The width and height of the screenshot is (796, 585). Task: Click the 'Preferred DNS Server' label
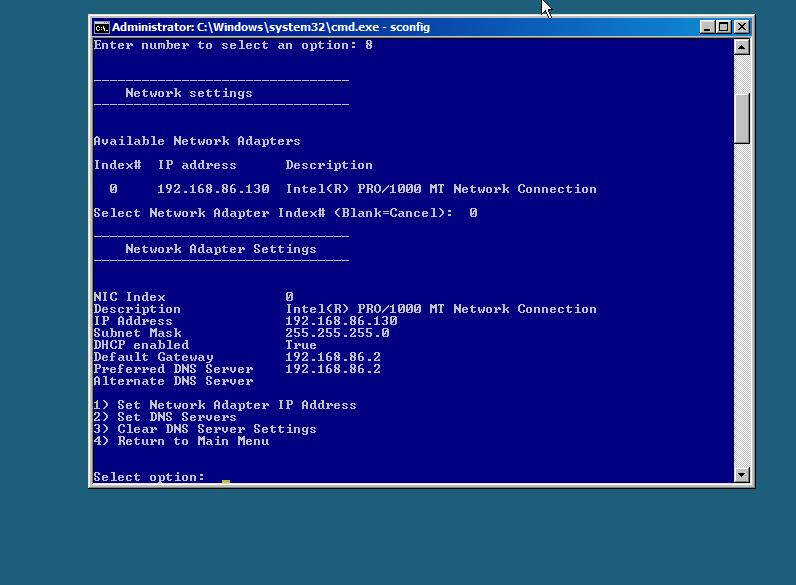click(173, 369)
